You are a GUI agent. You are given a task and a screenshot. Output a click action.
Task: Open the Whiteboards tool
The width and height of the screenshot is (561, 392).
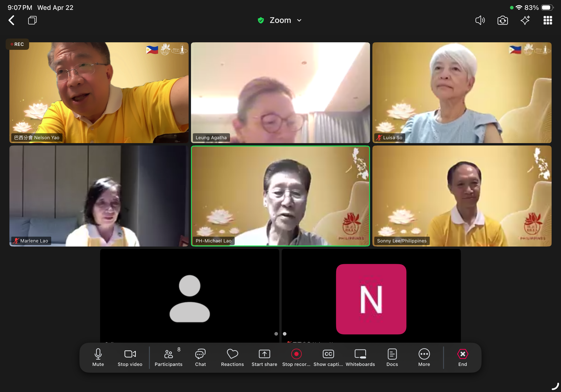point(360,357)
